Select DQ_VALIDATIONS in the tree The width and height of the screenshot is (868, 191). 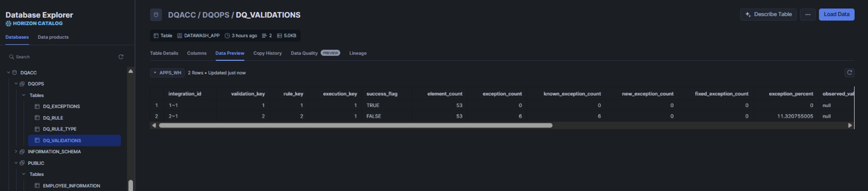pyautogui.click(x=75, y=140)
